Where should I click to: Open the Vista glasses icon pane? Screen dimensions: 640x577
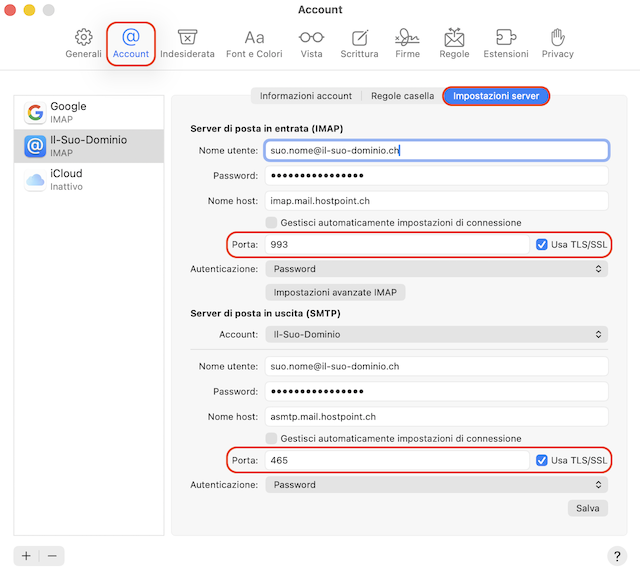click(x=311, y=43)
